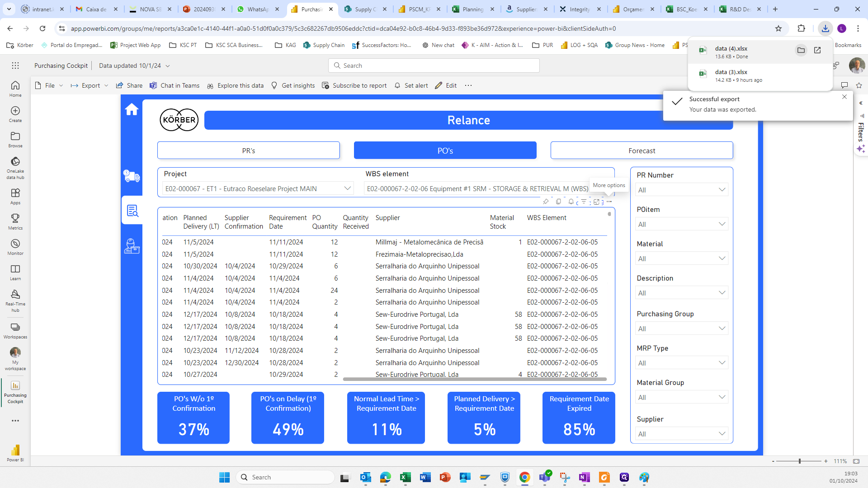This screenshot has height=488, width=868.
Task: Pin the table visual
Action: (x=546, y=202)
